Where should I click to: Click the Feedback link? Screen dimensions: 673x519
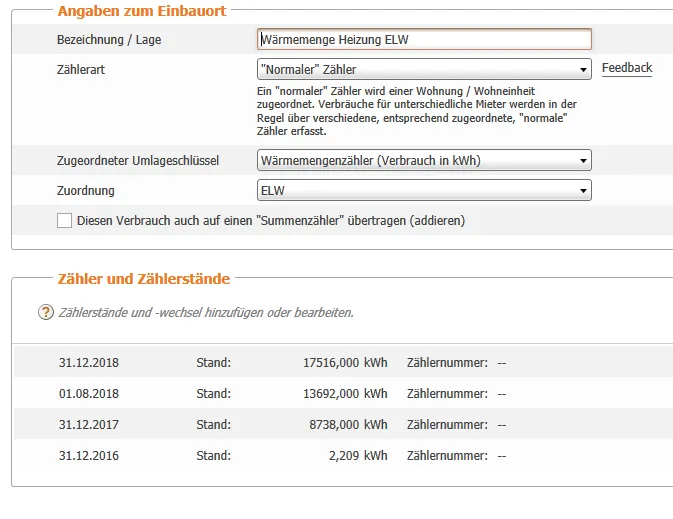[x=626, y=68]
